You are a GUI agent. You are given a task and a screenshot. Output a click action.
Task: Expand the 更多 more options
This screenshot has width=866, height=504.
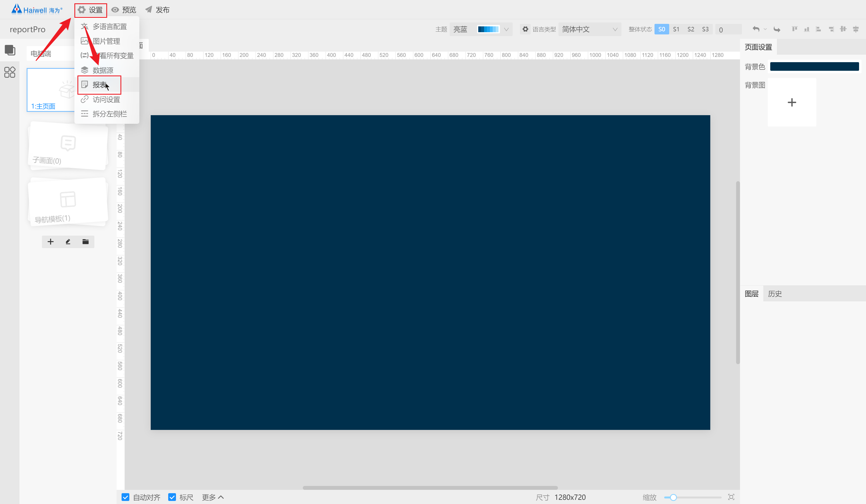[212, 497]
